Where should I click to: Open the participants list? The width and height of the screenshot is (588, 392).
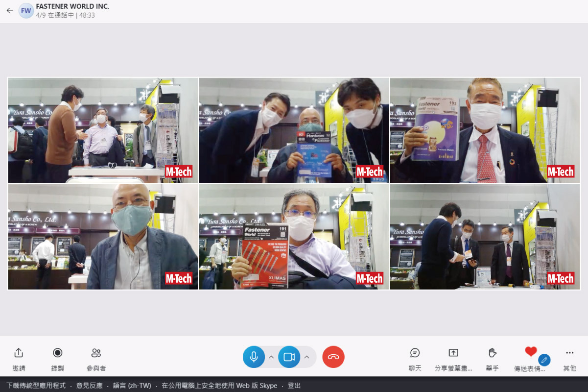tap(96, 353)
